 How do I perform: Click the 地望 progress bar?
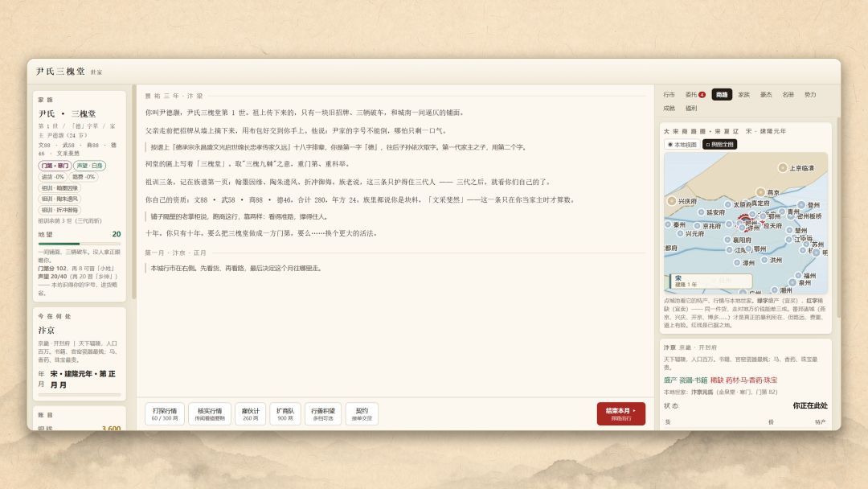pyautogui.click(x=79, y=244)
